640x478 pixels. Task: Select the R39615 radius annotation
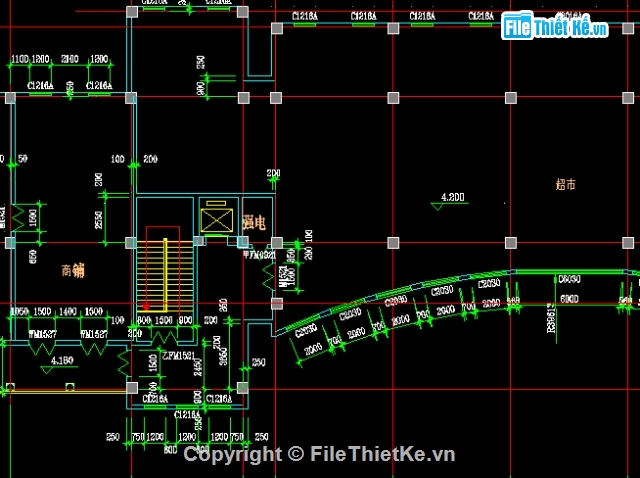[x=551, y=318]
